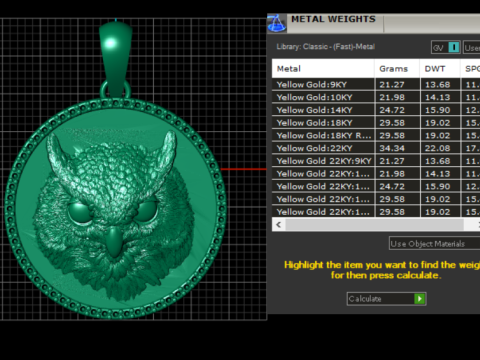Click the Library: Classic - (Fast)-Metal label
Screen dimensions: 480x360
(x=326, y=47)
